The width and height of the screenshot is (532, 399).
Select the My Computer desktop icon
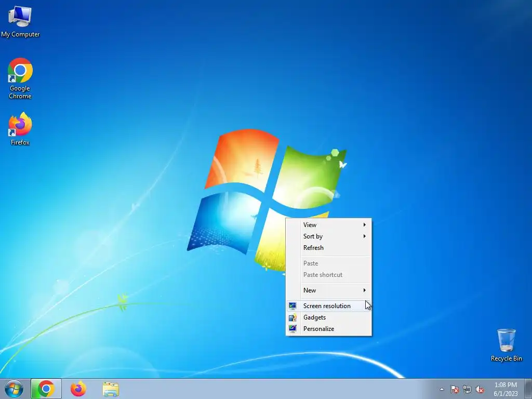point(20,21)
